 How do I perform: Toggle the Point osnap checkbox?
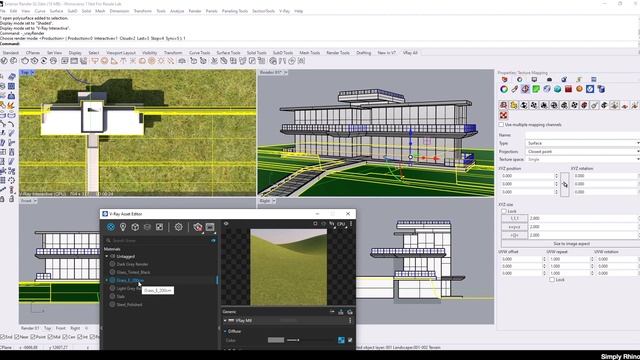click(33, 337)
